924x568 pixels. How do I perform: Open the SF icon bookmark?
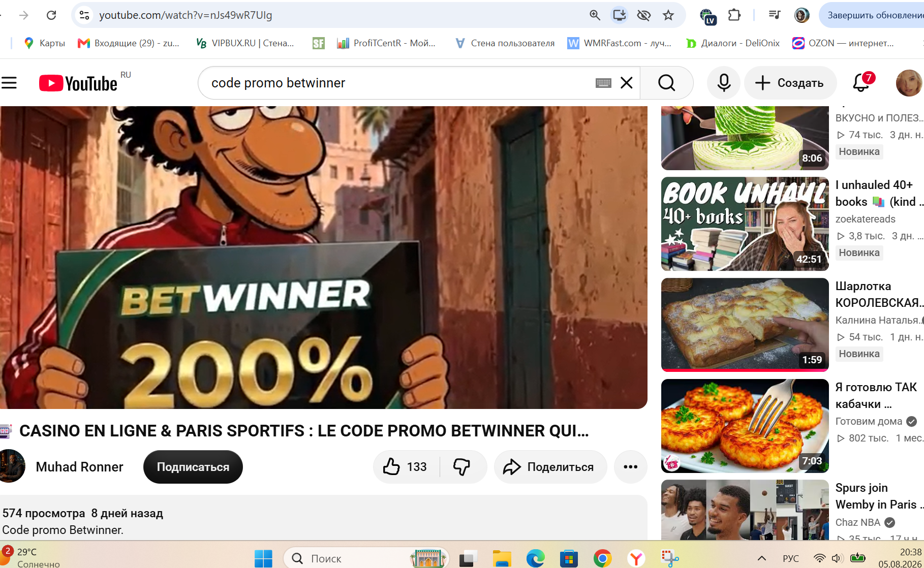pos(319,43)
